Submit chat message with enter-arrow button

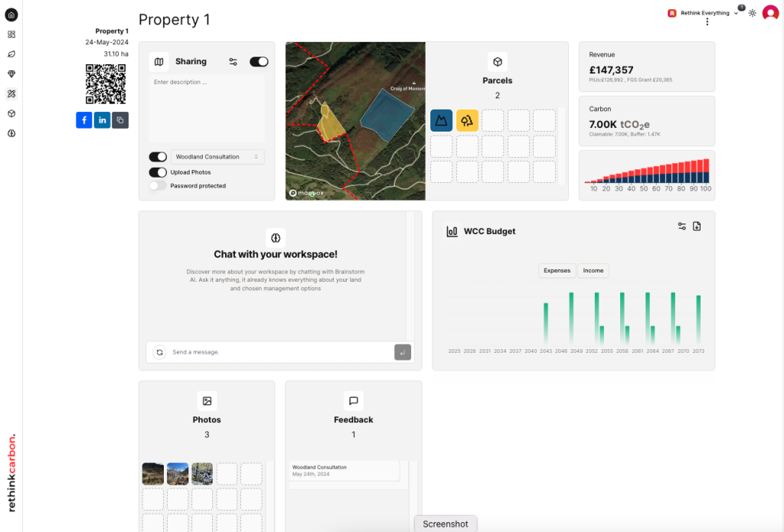tap(403, 352)
